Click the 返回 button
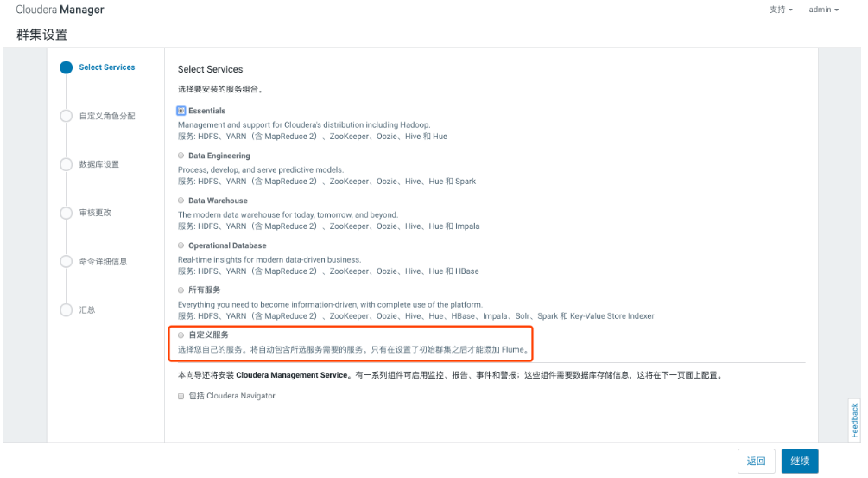This screenshot has width=868, height=478. pos(757,461)
